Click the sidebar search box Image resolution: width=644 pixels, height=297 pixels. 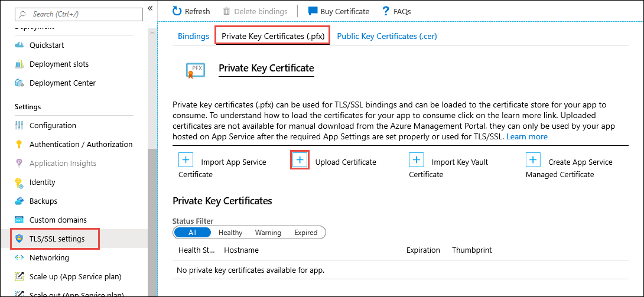(79, 14)
